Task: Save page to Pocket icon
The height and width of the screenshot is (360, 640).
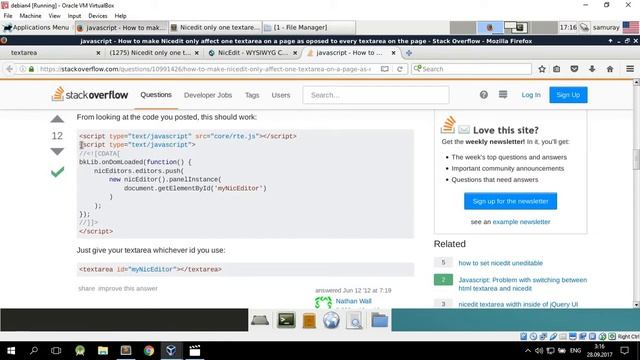Action: coord(574,69)
